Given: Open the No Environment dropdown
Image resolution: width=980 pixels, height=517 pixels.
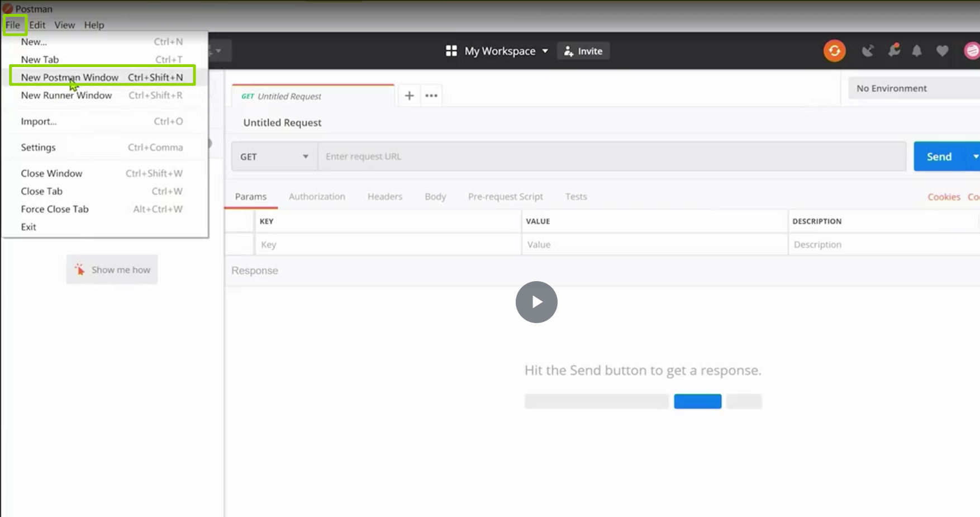Looking at the screenshot, I should (914, 88).
